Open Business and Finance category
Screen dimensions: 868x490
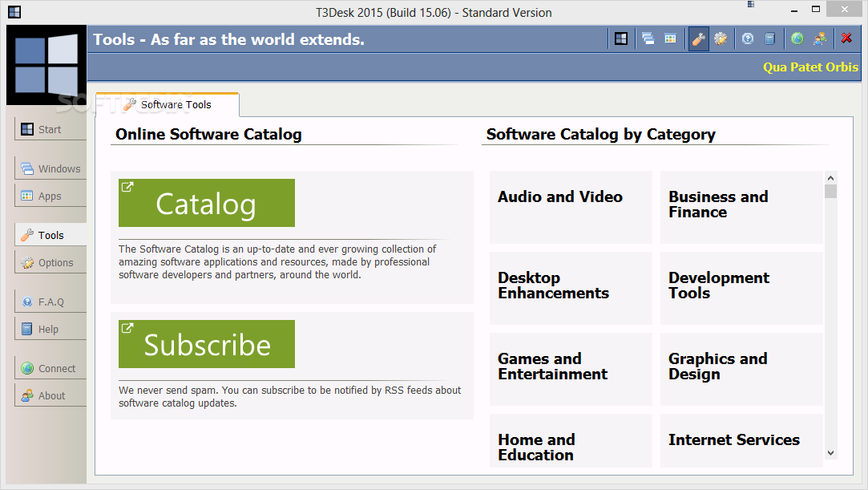tap(742, 207)
